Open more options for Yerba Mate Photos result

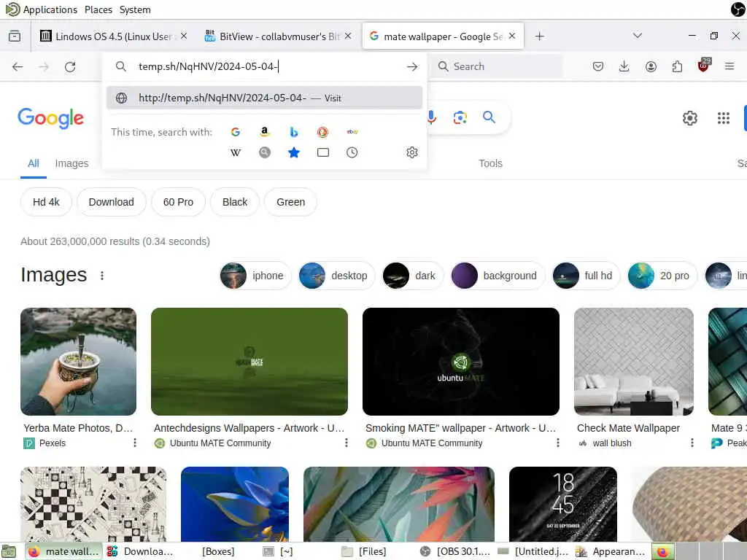pos(135,443)
